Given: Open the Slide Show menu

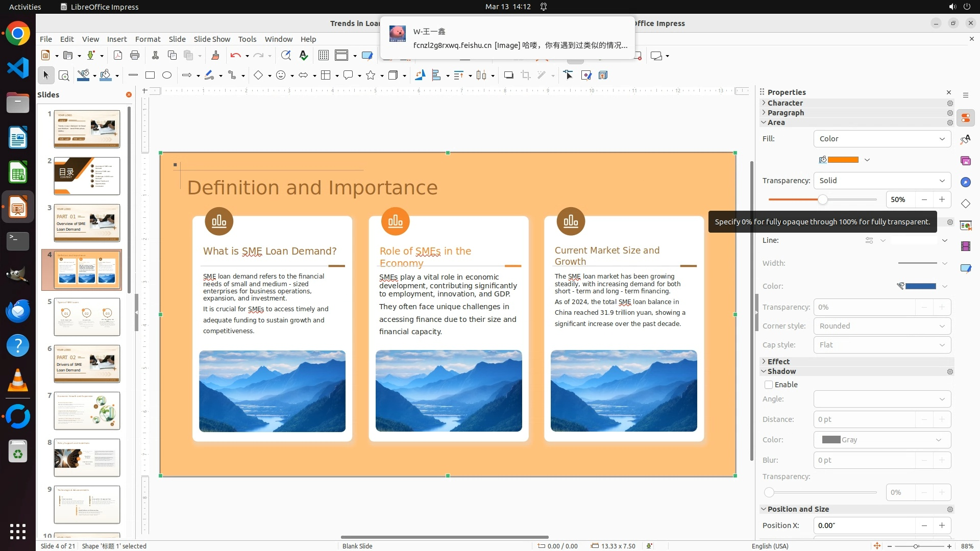Looking at the screenshot, I should 212,39.
